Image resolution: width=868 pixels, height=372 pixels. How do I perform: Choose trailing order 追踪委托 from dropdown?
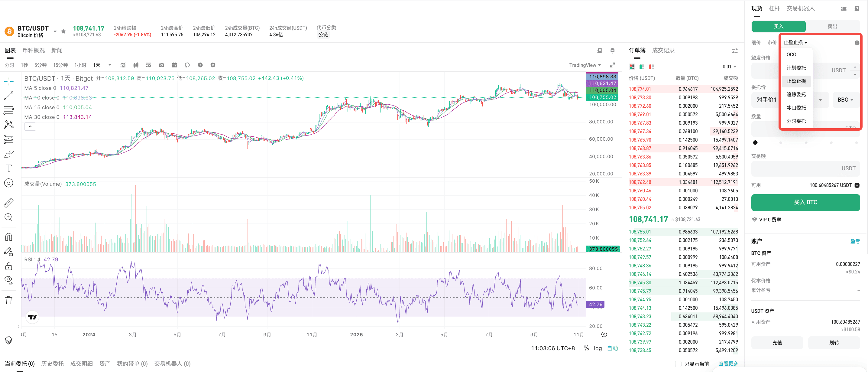[796, 94]
